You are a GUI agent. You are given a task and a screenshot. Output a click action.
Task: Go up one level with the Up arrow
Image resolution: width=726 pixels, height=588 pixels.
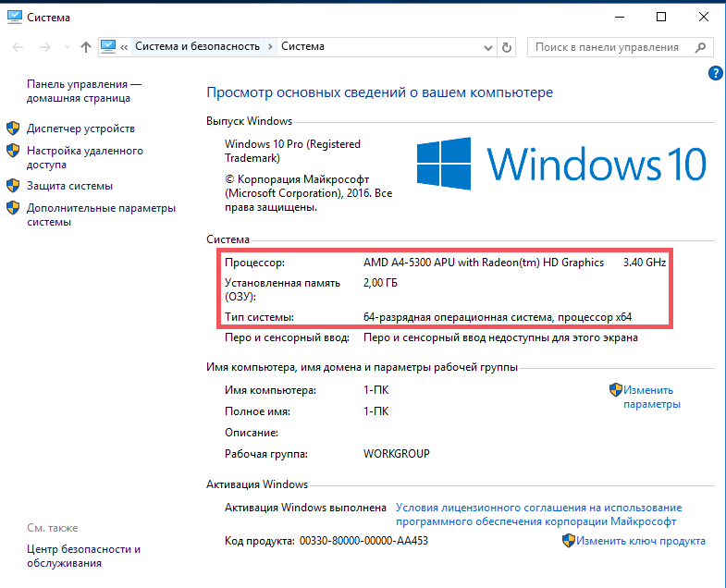86,47
